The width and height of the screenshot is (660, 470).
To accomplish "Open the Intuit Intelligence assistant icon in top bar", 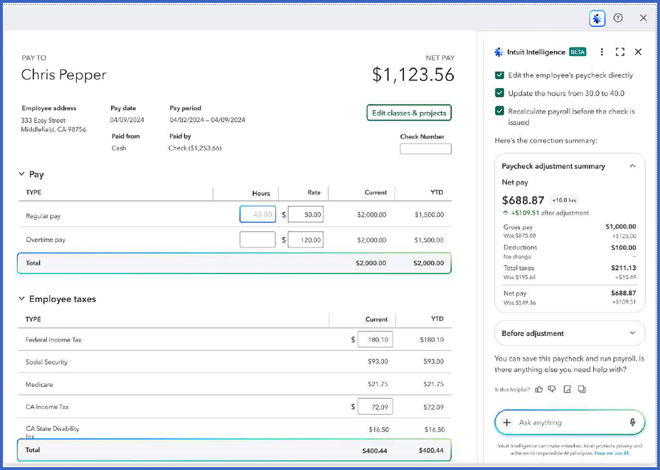I will pyautogui.click(x=597, y=19).
